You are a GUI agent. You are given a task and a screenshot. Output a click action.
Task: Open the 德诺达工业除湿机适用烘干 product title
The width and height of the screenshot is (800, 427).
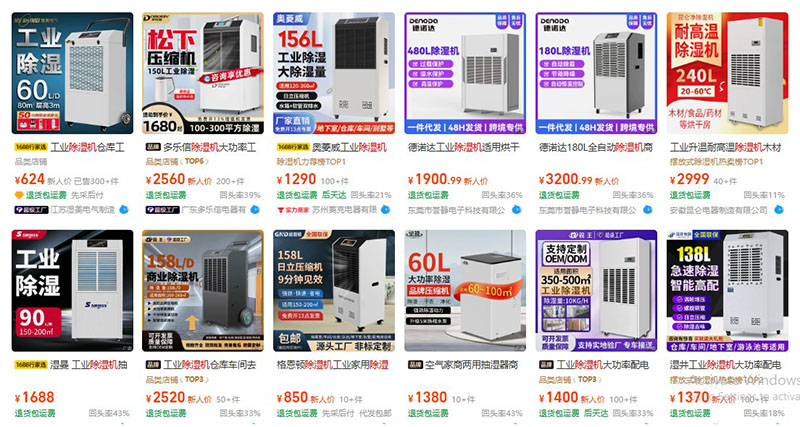(463, 147)
